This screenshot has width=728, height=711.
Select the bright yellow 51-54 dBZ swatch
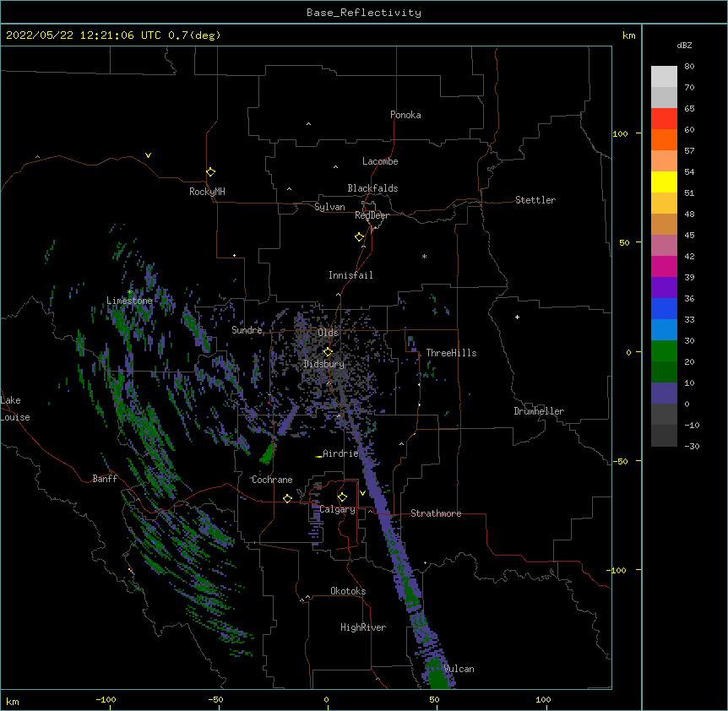664,182
